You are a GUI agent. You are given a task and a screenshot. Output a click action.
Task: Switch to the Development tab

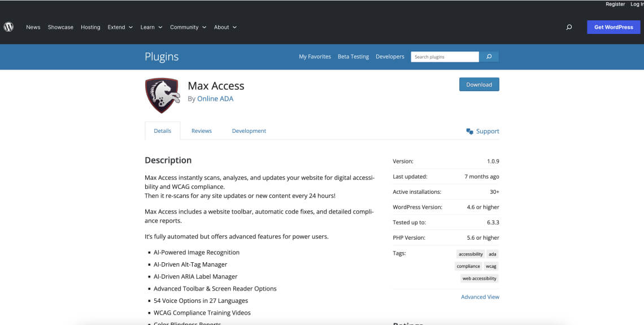pos(249,131)
